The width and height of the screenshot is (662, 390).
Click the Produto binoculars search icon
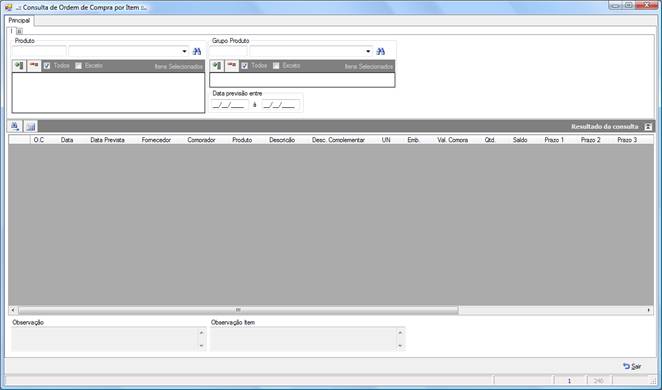[x=197, y=51]
